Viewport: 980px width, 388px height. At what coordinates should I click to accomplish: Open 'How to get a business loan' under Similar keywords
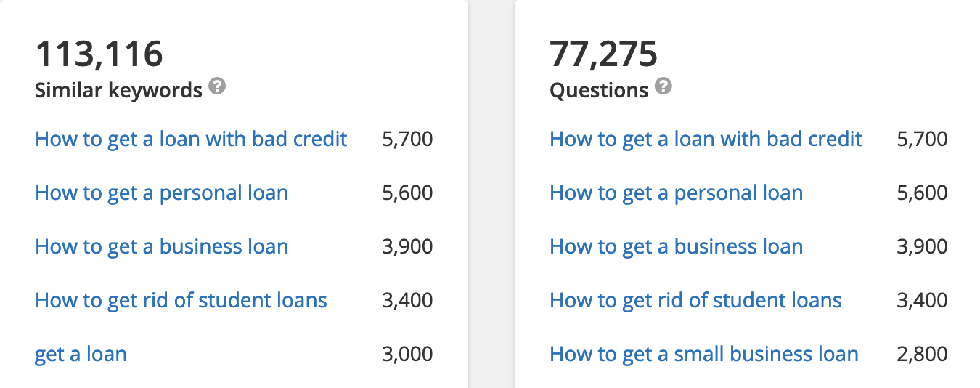click(x=161, y=246)
